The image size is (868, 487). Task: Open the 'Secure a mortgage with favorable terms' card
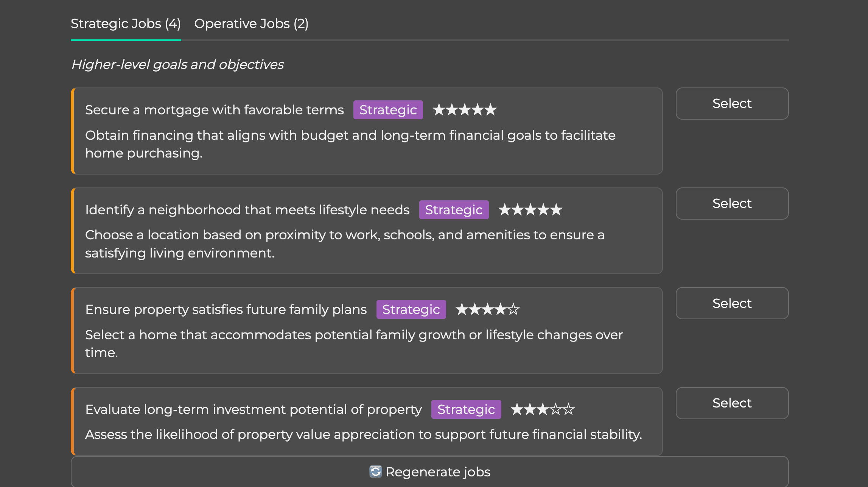367,131
